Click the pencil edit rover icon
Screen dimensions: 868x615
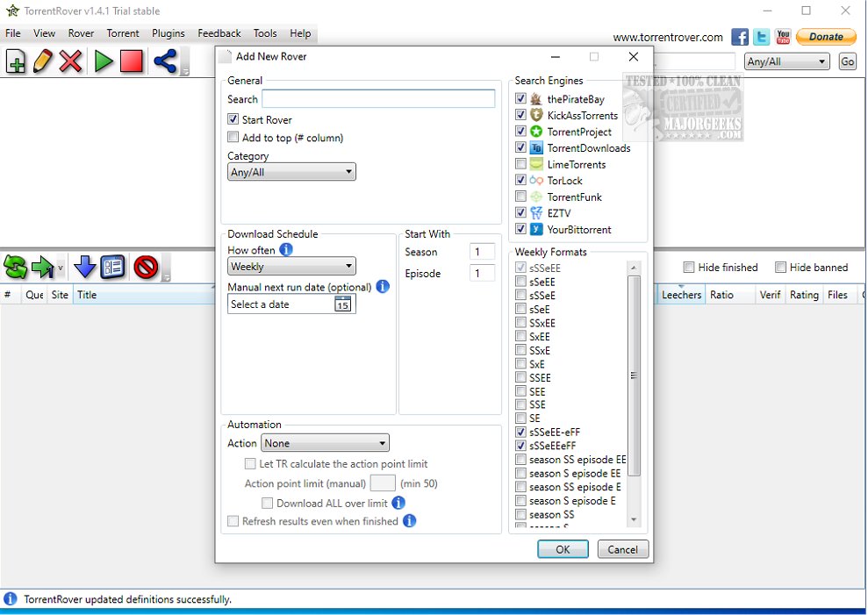click(43, 61)
